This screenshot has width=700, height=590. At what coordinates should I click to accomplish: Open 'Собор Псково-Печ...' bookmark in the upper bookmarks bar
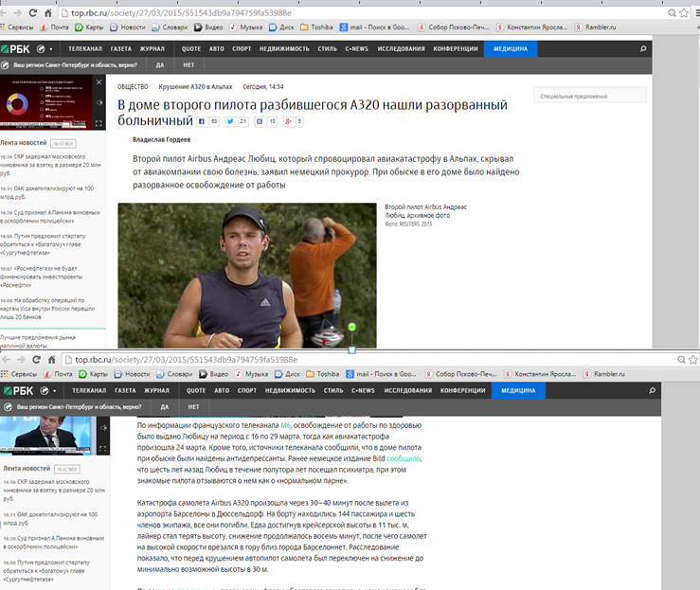click(x=454, y=27)
